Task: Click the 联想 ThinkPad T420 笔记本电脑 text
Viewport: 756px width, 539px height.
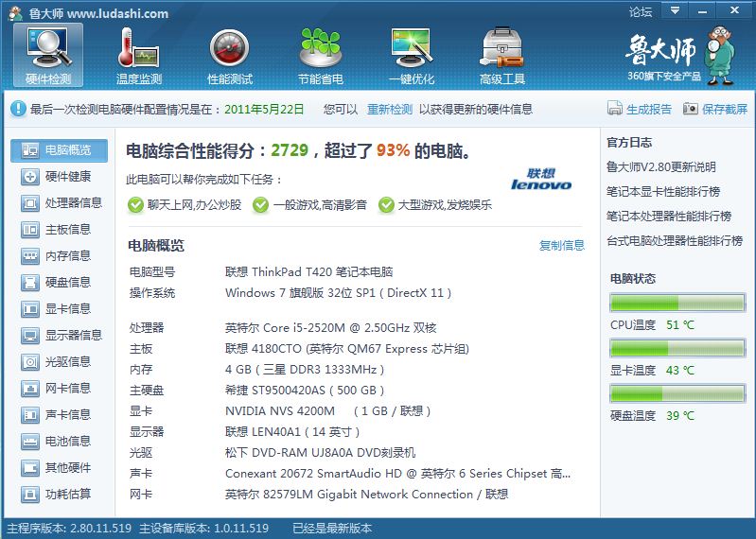Action: coord(309,272)
